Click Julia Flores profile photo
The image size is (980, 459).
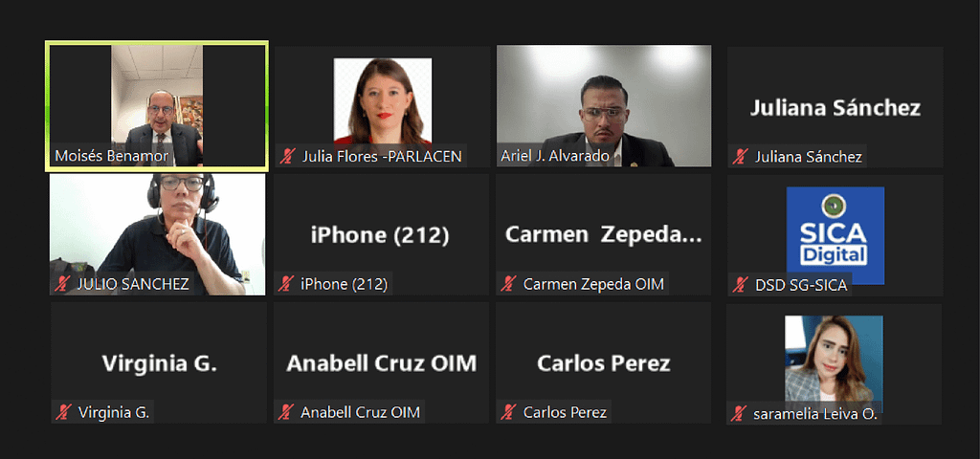click(383, 101)
